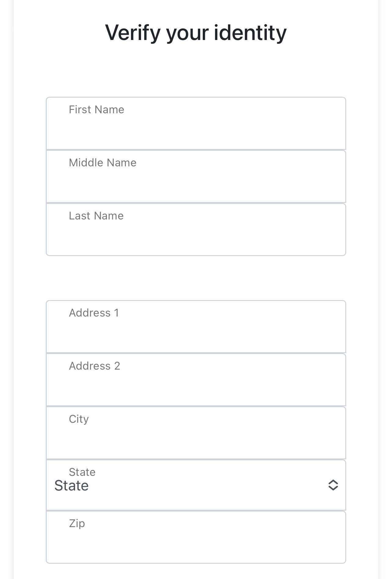Open the State dropdown select box
Image resolution: width=392 pixels, height=579 pixels.
coord(196,485)
